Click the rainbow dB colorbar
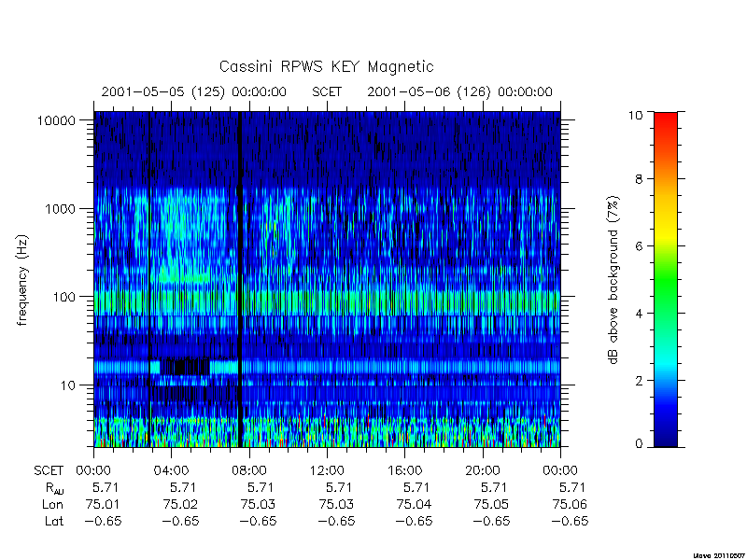 point(666,279)
